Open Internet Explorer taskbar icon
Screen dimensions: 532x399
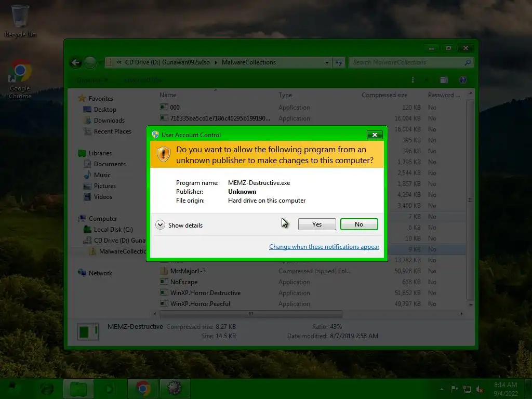point(47,388)
